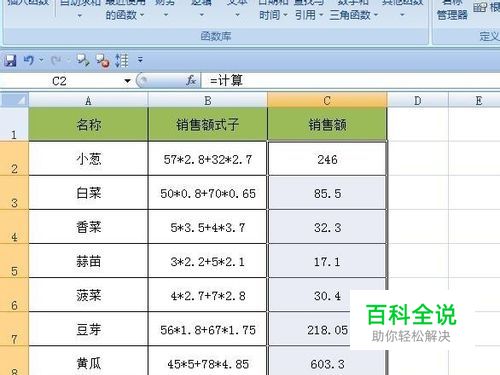500x375 pixels.
Task: Select cell with 56*1.8+67*1.75
Action: 208,329
